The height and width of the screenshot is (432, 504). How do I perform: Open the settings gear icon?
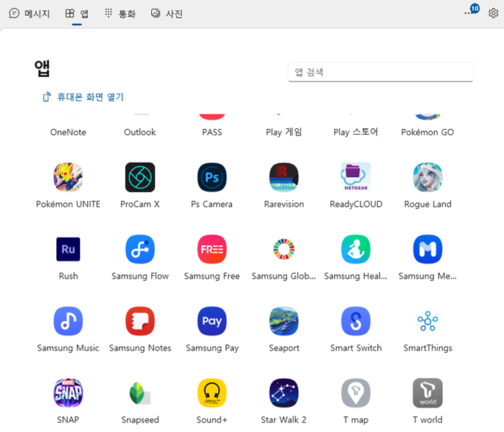click(x=493, y=13)
